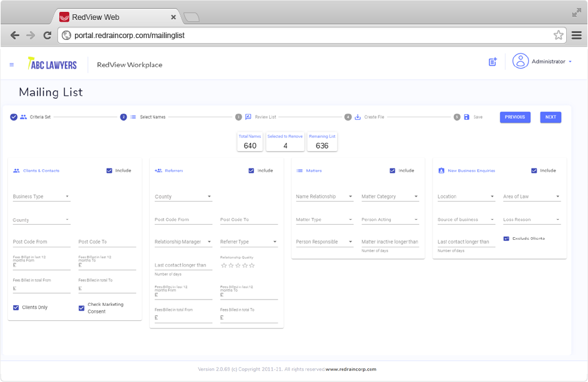Image resolution: width=588 pixels, height=382 pixels.
Task: Select the RedView Web browser tab
Action: [117, 17]
